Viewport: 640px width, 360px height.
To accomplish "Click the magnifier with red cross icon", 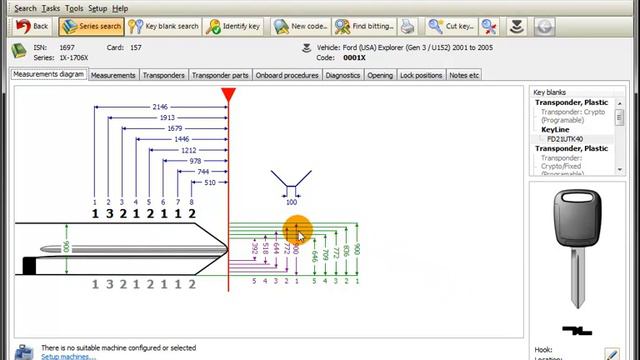I will pyautogui.click(x=489, y=27).
